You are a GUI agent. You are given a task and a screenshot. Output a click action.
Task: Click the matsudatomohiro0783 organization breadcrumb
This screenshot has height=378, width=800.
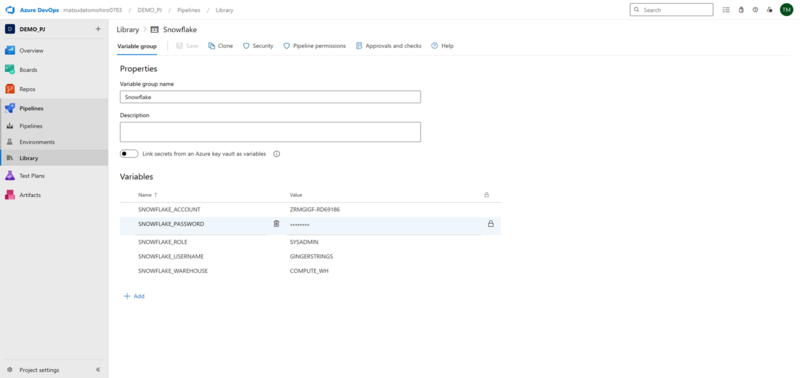92,10
